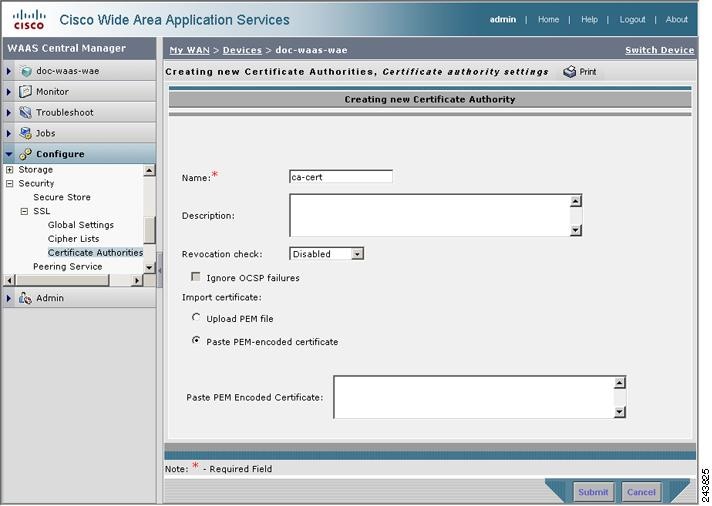This screenshot has width=712, height=506.
Task: Collapse the Security tree node
Action: pyautogui.click(x=10, y=184)
